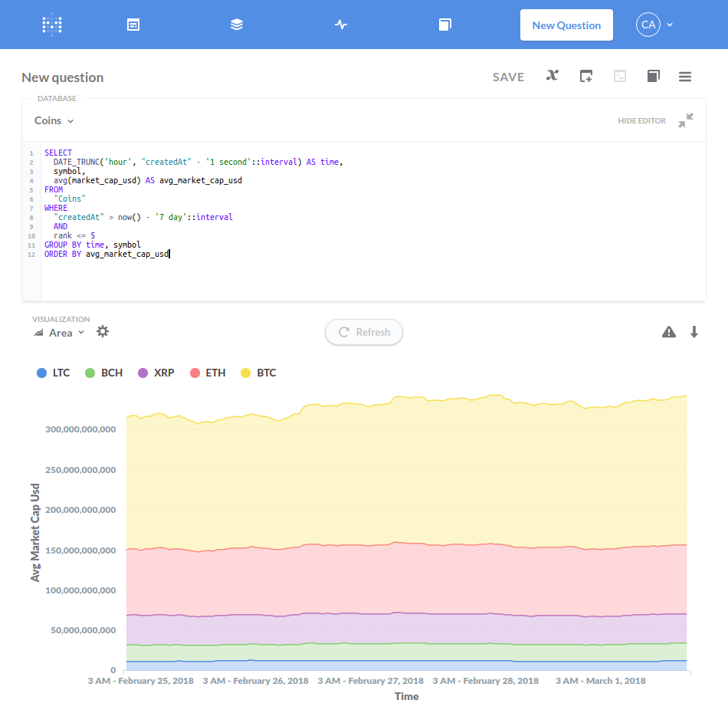
Task: Open Data Reference icon in top navbar
Action: tap(444, 25)
